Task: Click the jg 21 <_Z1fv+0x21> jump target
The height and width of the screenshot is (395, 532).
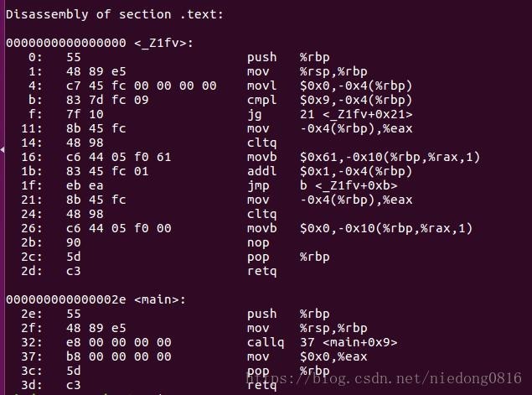Action: tap(356, 114)
